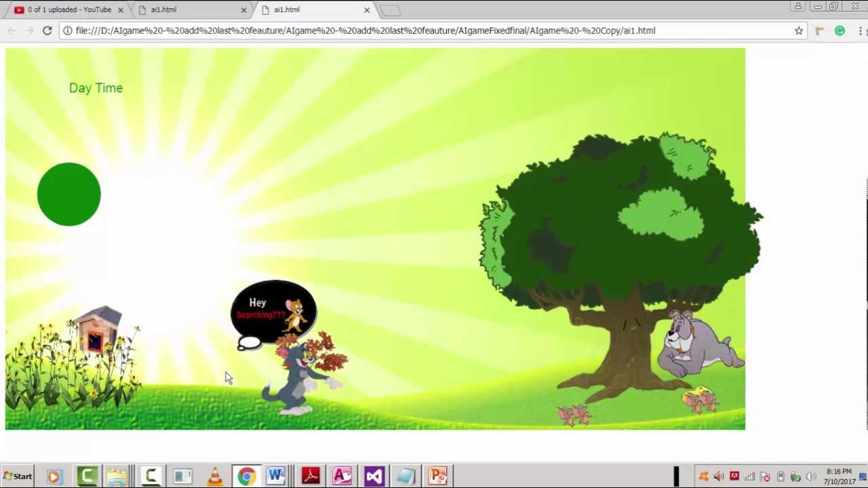Open a new browser tab

(390, 10)
